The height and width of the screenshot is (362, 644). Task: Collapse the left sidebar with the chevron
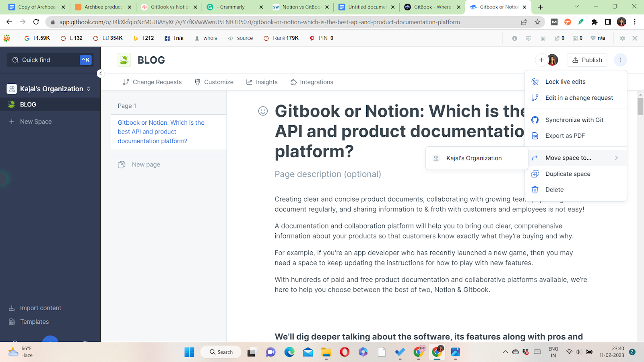101,74
